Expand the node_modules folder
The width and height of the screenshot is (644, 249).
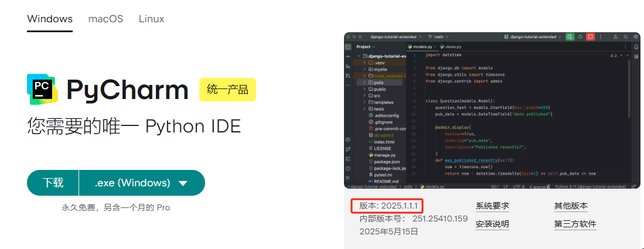[x=364, y=76]
